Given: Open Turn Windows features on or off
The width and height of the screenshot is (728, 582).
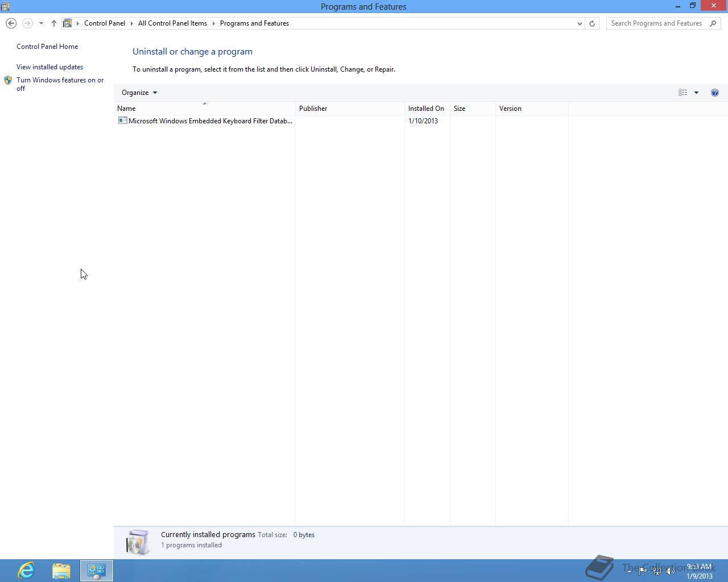Looking at the screenshot, I should (60, 84).
